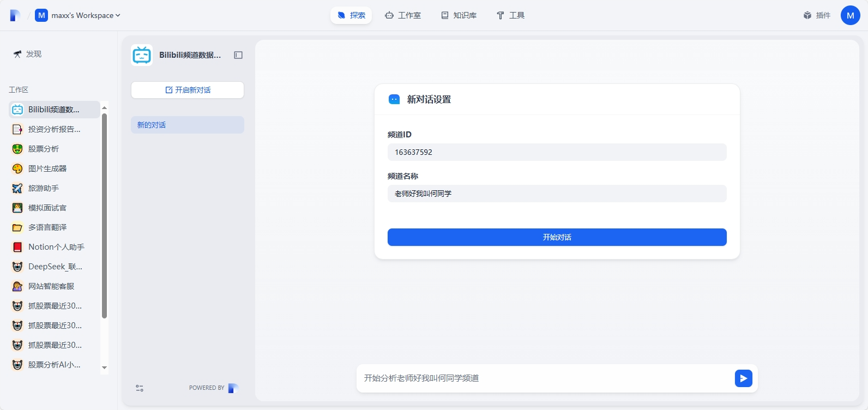This screenshot has height=410, width=868.
Task: Open the 股票分析AI小 app
Action: 55,365
